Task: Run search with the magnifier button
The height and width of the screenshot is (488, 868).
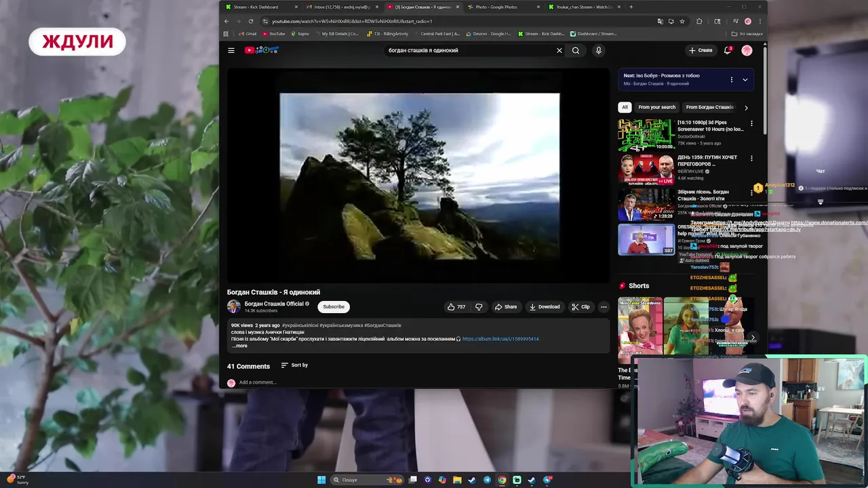Action: point(576,50)
